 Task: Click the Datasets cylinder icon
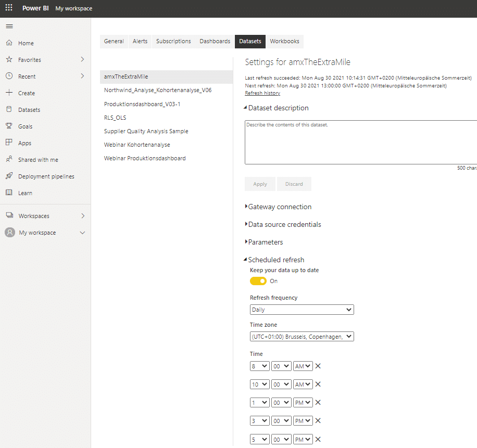(x=9, y=109)
